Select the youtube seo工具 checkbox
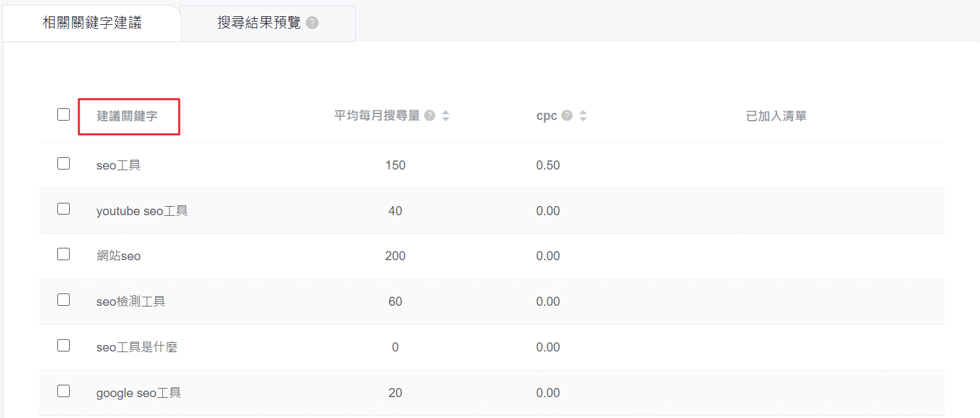 [x=63, y=209]
